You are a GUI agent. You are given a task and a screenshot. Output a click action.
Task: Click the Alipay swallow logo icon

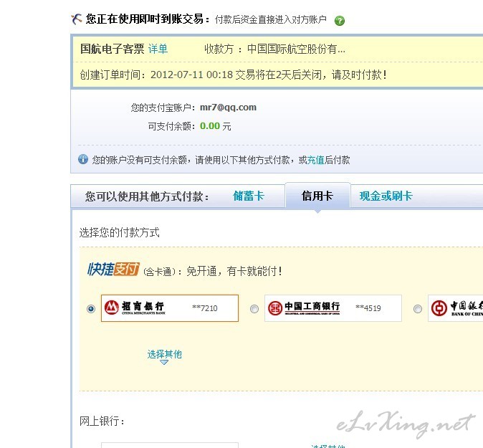(77, 19)
